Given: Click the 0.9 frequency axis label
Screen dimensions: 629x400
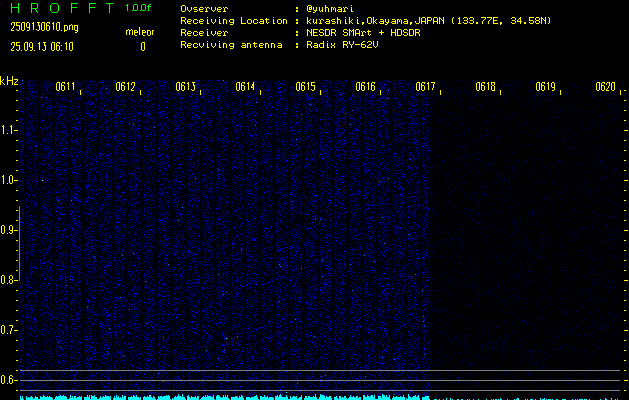Looking at the screenshot, I should click(x=7, y=230).
